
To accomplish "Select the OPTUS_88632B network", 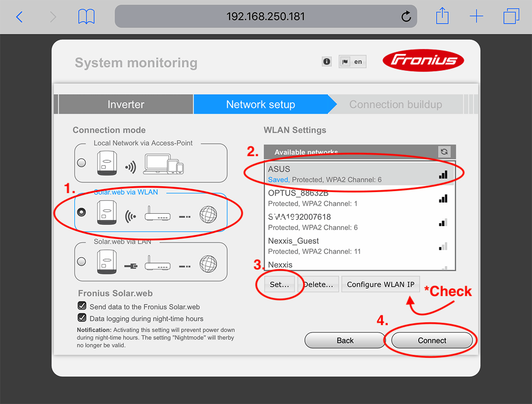I will point(359,198).
